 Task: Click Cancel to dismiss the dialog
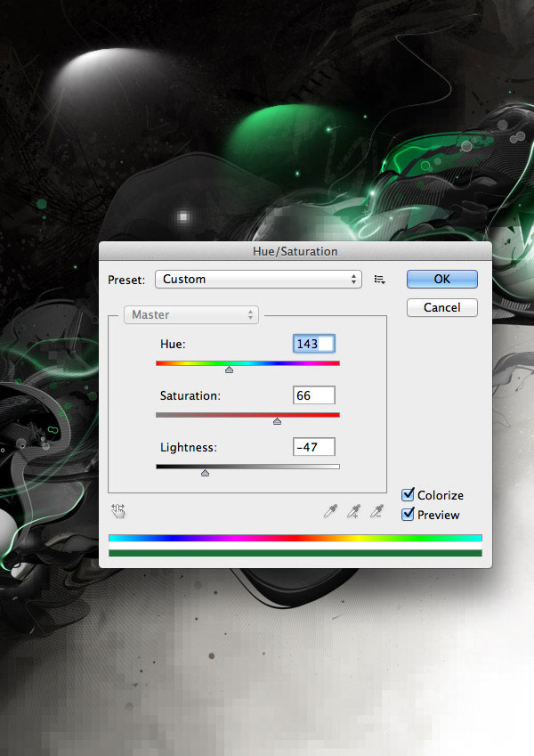[441, 307]
